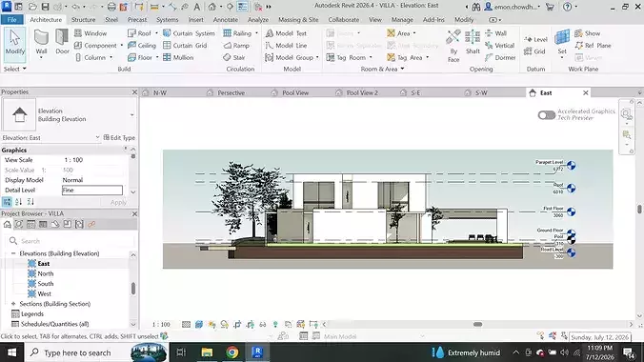Create a Ref Plane
Screen dimensions: 644x362
(594, 45)
